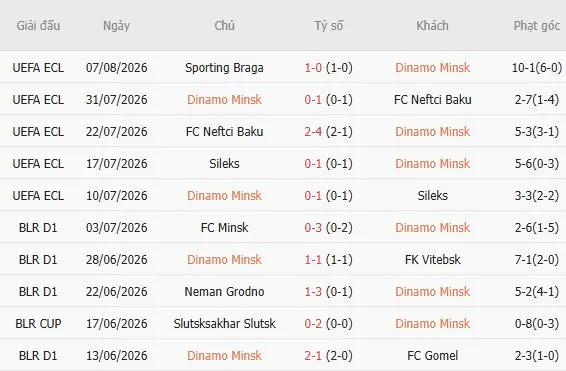566x371 pixels.
Task: Click the Phạt góc column header
Action: 536,26
